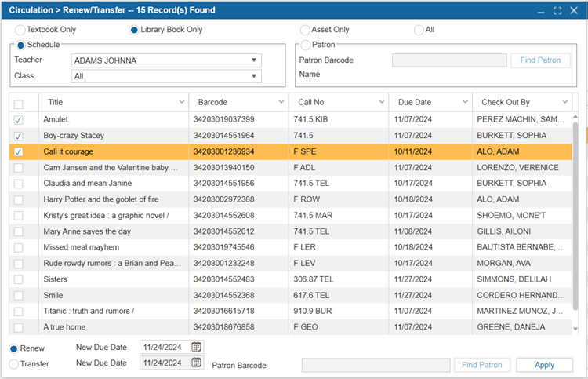This screenshot has width=588, height=379.
Task: Sort by the Check Out By header
Action: click(506, 102)
